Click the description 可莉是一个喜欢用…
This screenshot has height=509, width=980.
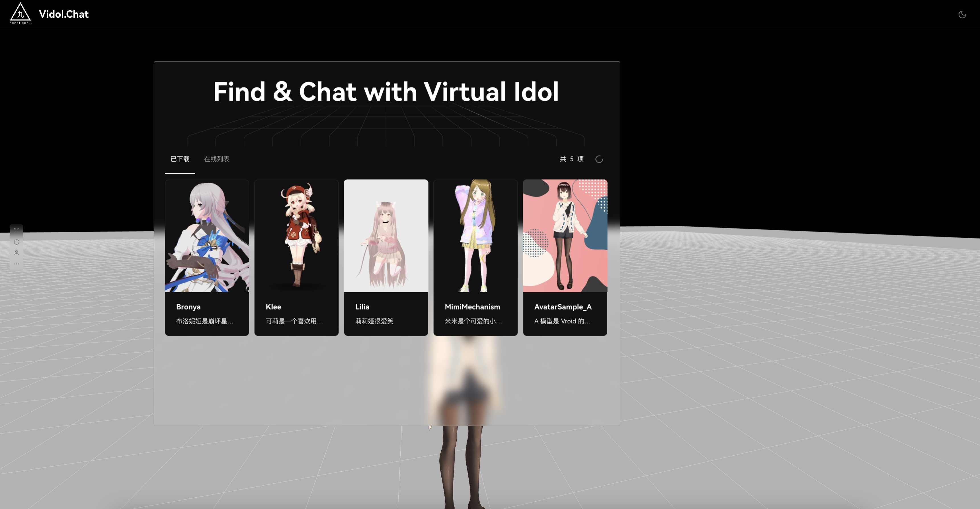(x=294, y=321)
